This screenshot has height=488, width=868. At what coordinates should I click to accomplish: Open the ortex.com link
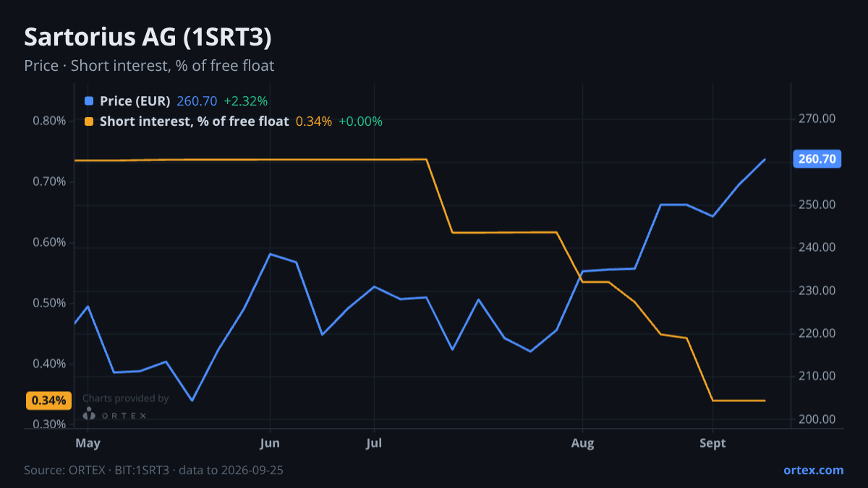813,470
